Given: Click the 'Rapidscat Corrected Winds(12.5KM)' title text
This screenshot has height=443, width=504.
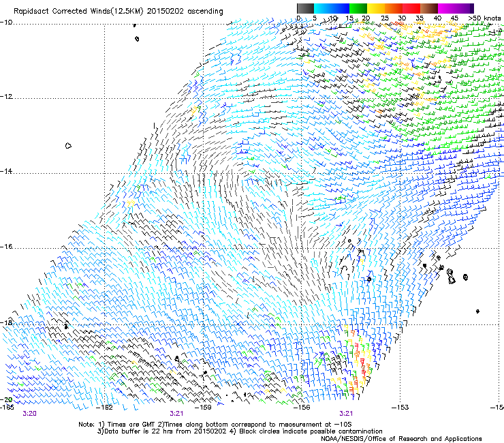Looking at the screenshot, I should tap(78, 12).
